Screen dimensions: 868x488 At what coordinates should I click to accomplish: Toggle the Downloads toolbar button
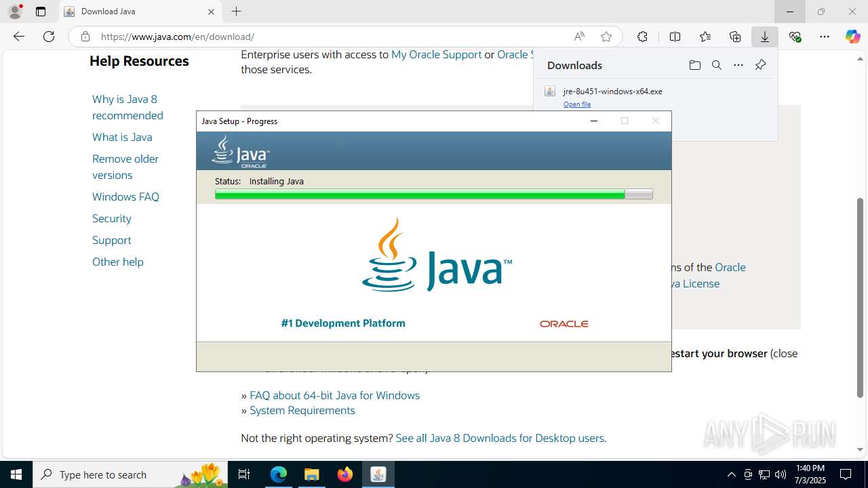[x=765, y=37]
